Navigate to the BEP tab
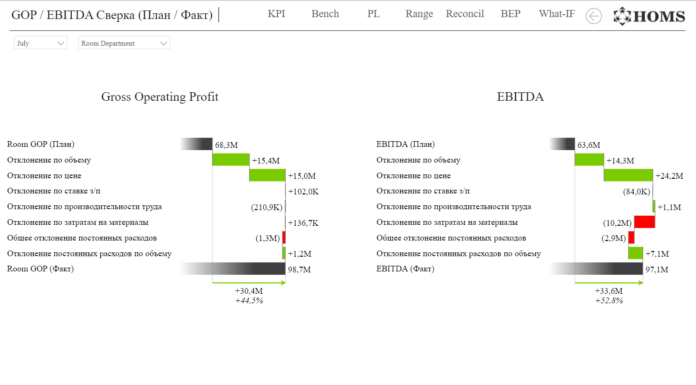Viewport: 696px width, 385px height. coord(510,14)
